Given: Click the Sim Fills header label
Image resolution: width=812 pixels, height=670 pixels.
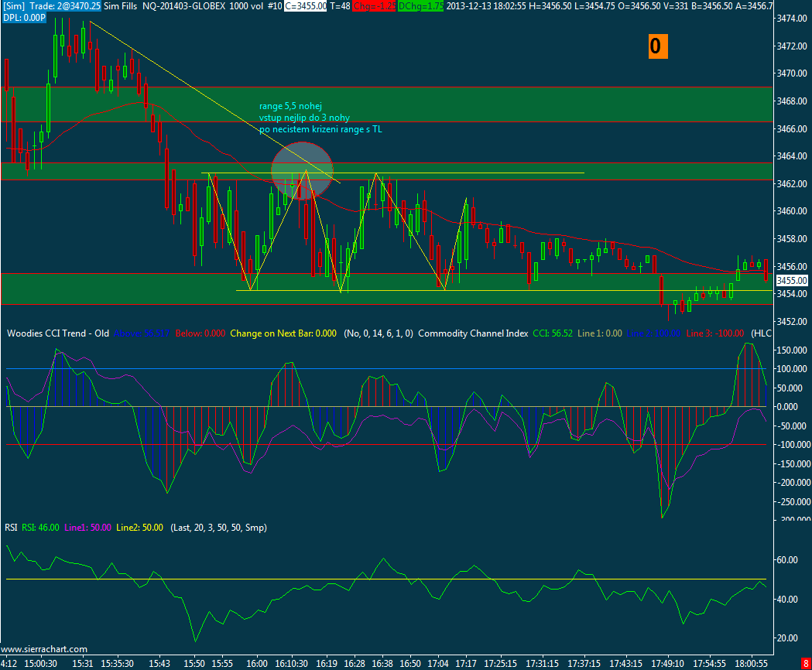Looking at the screenshot, I should click(x=120, y=6).
